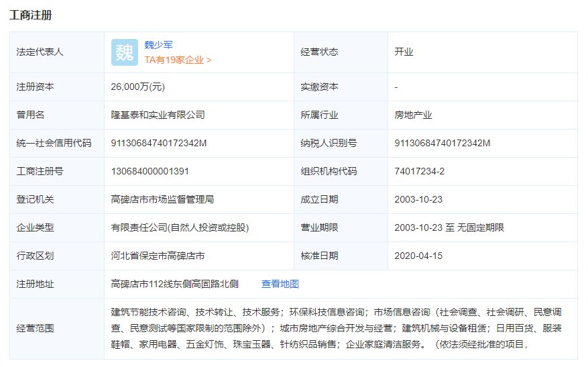Click the 成立日期 label cell
The image size is (588, 367).
click(x=341, y=200)
